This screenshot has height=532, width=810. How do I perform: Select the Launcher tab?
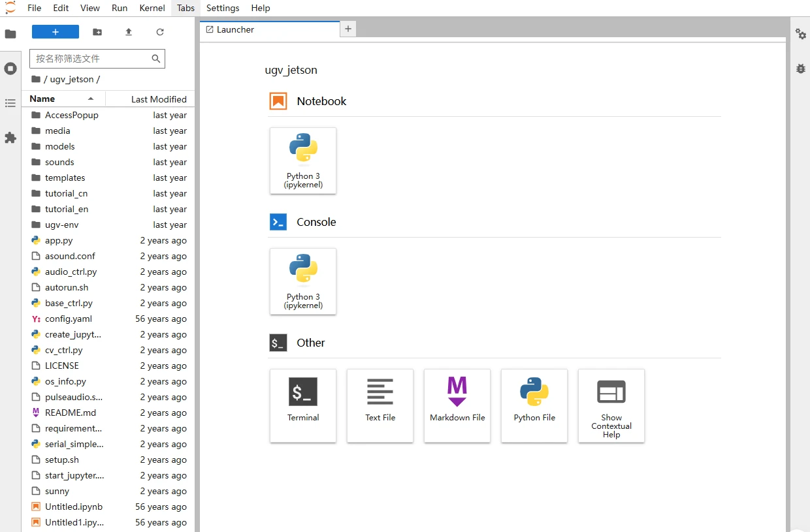click(270, 29)
